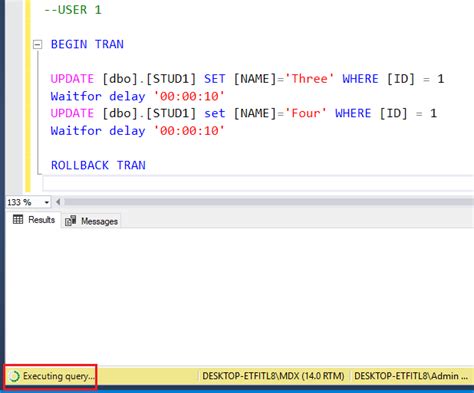Click the horizontal scrollbar track in editor
Image resolution: width=474 pixels, height=393 pixels.
[x=269, y=202]
